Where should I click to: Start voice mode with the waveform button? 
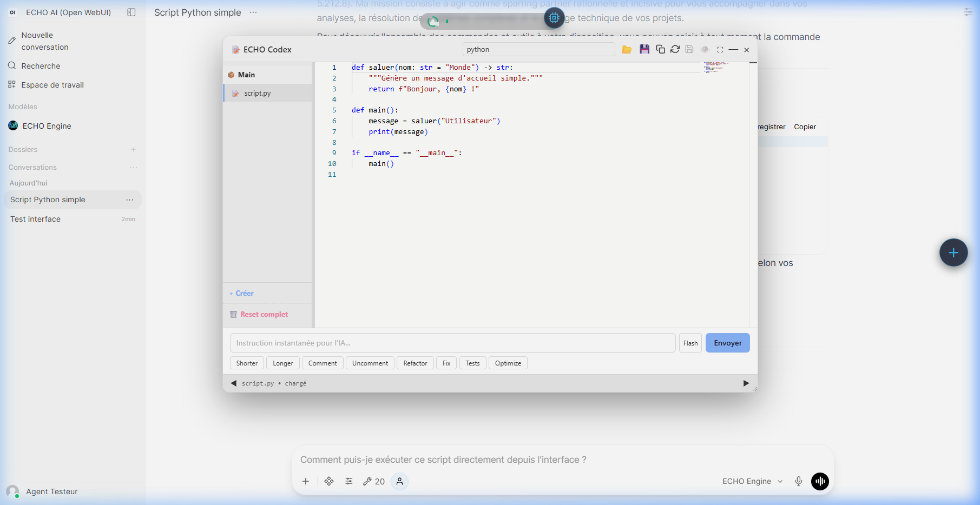pos(820,481)
